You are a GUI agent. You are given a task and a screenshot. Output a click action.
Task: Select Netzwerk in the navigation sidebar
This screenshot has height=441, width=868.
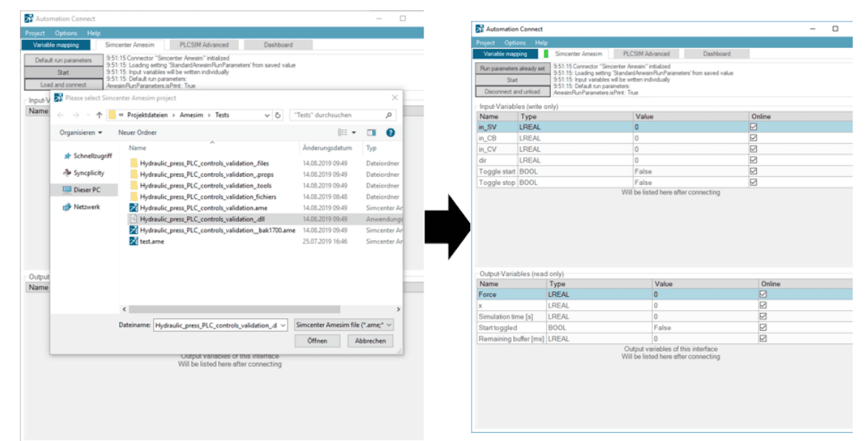[x=86, y=207]
